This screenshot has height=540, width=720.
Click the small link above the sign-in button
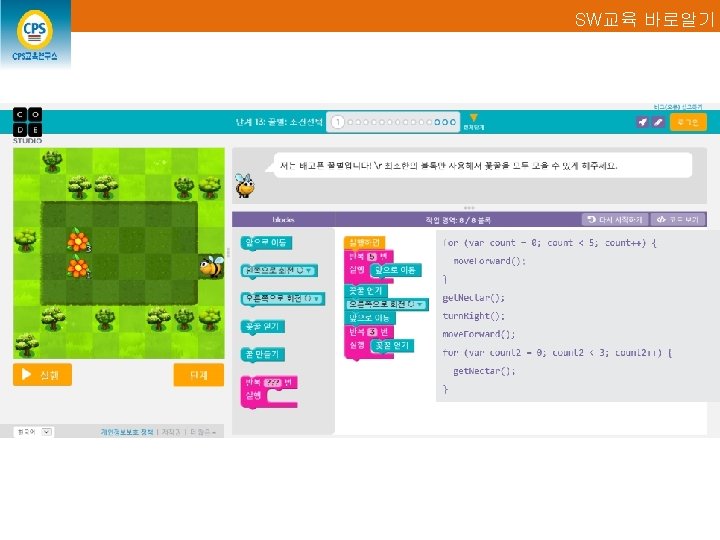click(678, 107)
